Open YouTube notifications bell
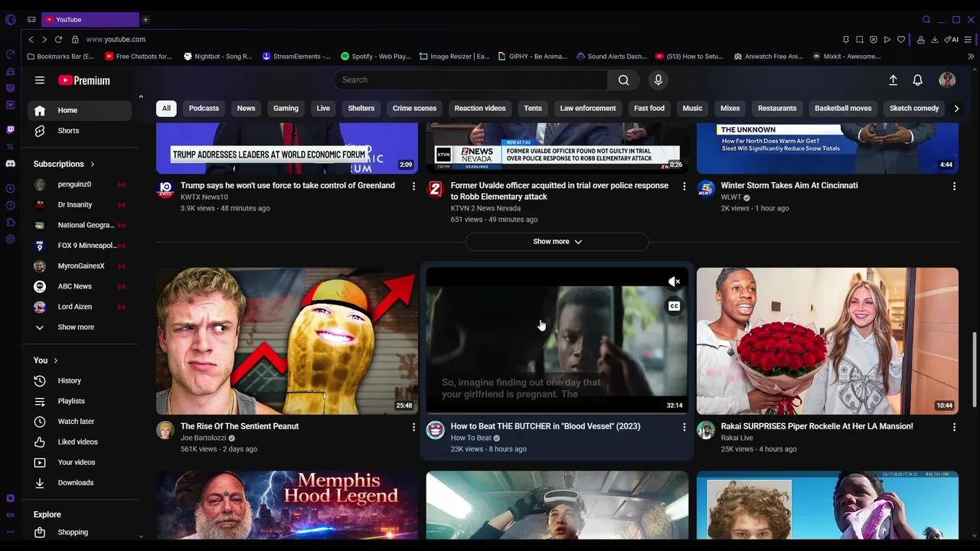The image size is (980, 551). pos(917,80)
